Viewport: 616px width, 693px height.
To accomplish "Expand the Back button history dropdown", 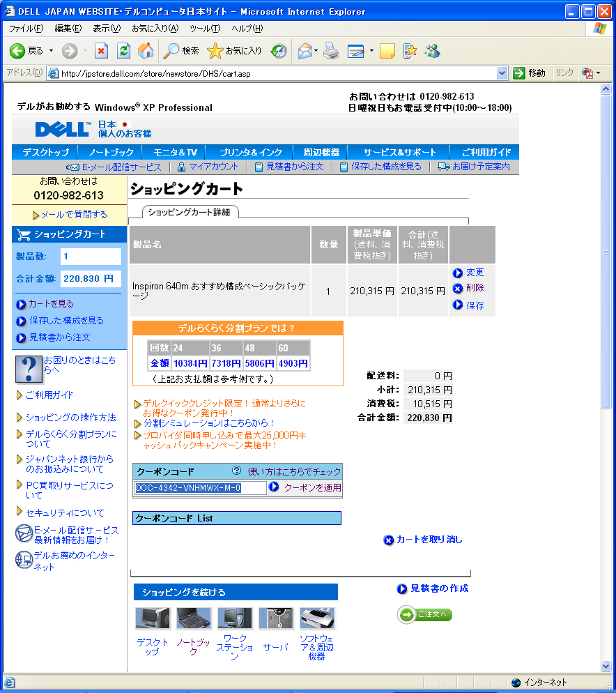I will pyautogui.click(x=51, y=51).
